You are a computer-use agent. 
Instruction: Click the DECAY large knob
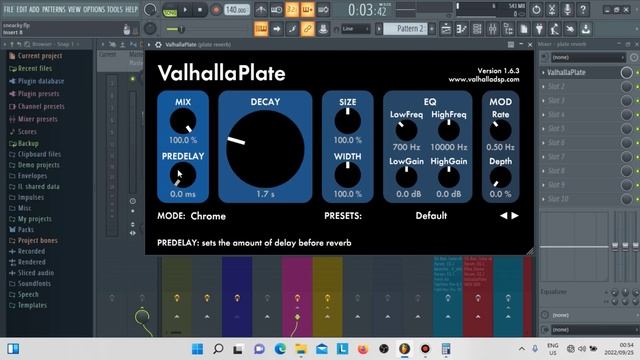[x=265, y=149]
